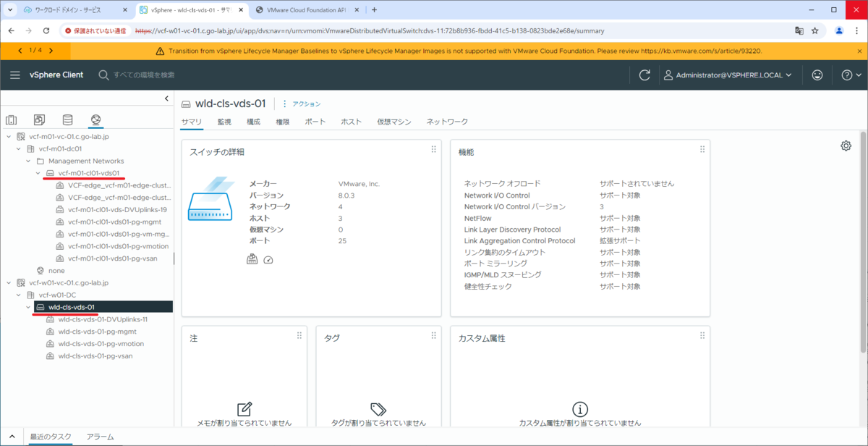Expand bottom panel with chevron up
The width and height of the screenshot is (868, 446).
click(x=13, y=437)
